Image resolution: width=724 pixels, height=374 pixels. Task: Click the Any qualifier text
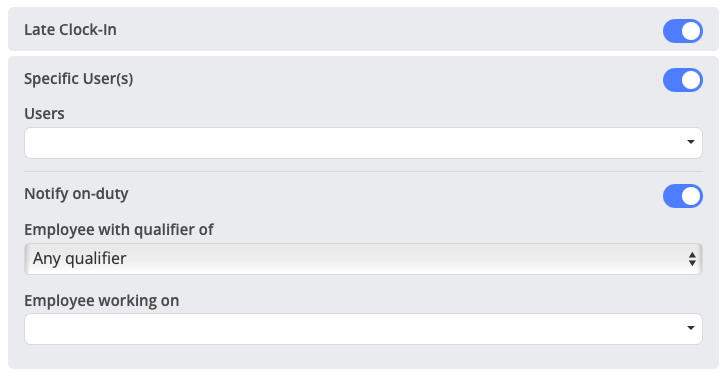[79, 259]
